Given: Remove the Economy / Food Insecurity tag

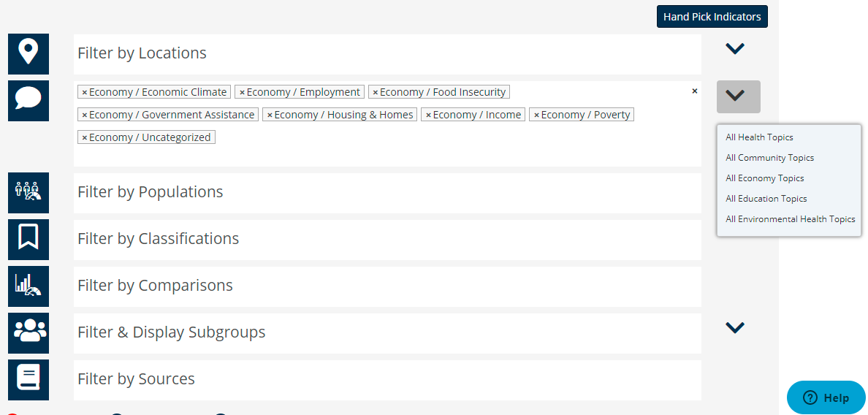Looking at the screenshot, I should pos(376,92).
